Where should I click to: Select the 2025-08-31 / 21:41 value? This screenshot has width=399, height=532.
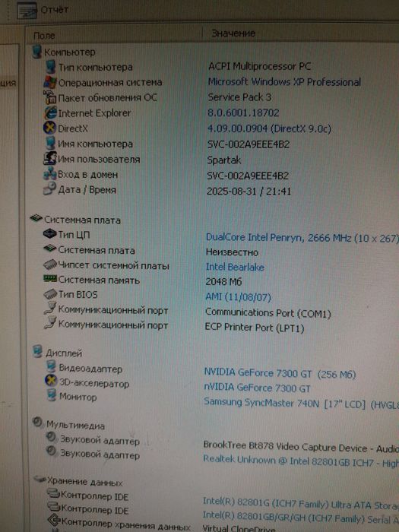click(x=249, y=192)
